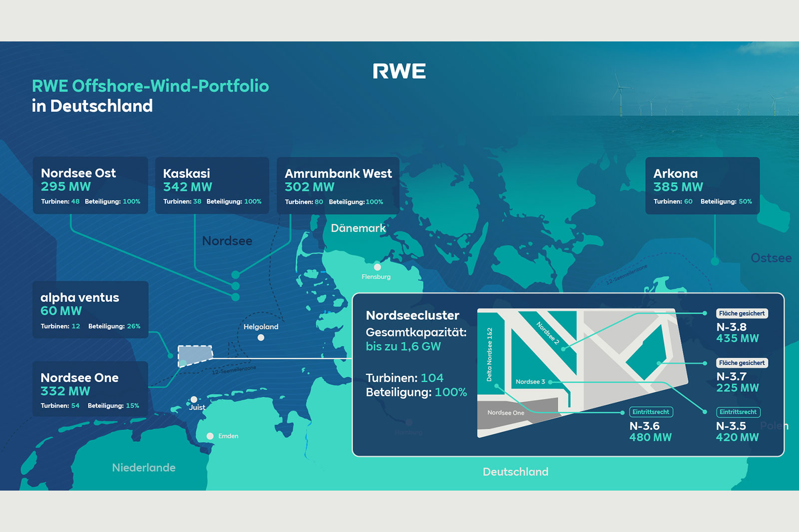Screen dimensions: 799x532
Task: Expand the Arkona info card
Action: [x=702, y=186]
